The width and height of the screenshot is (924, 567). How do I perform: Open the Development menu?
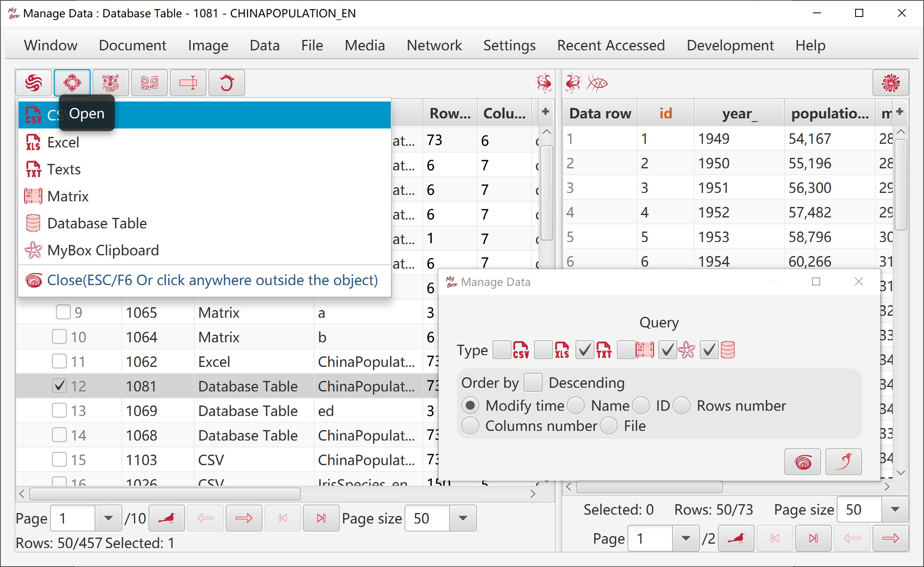730,45
